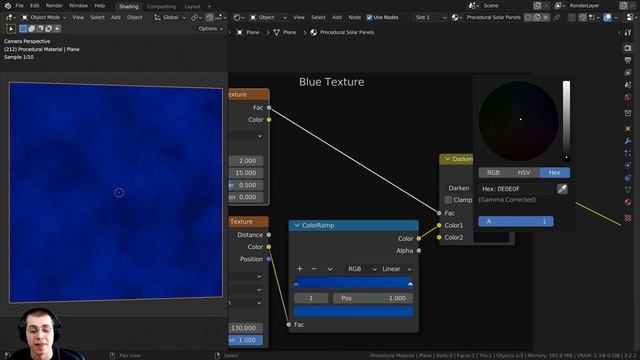Click the ColorRamp blue stop color swatch
This screenshot has width=640, height=360.
[x=353, y=311]
